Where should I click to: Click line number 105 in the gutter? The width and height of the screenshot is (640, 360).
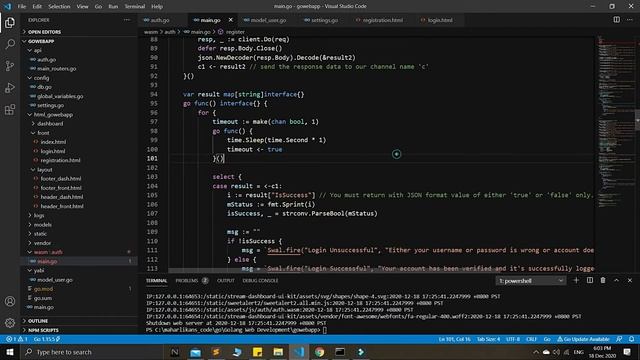152,195
